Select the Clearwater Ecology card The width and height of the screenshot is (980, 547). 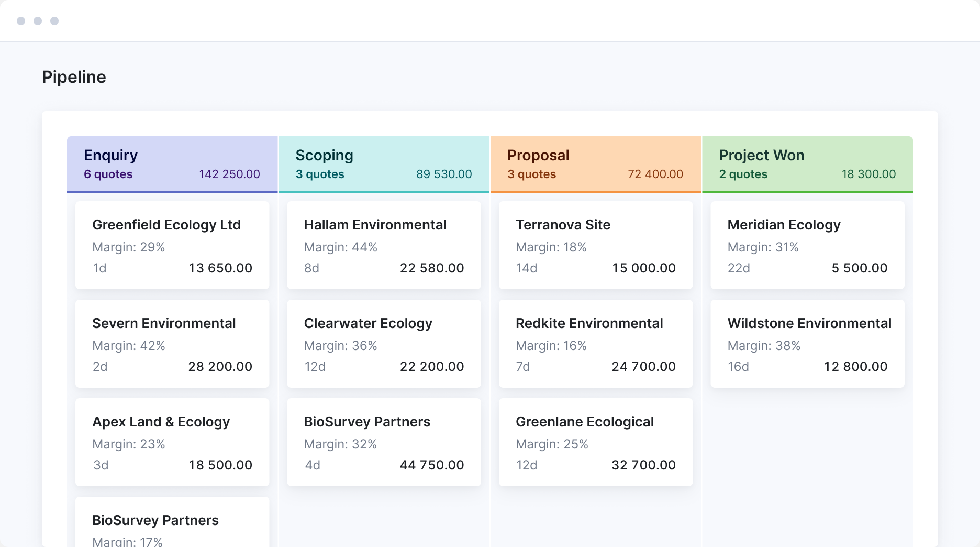tap(384, 344)
